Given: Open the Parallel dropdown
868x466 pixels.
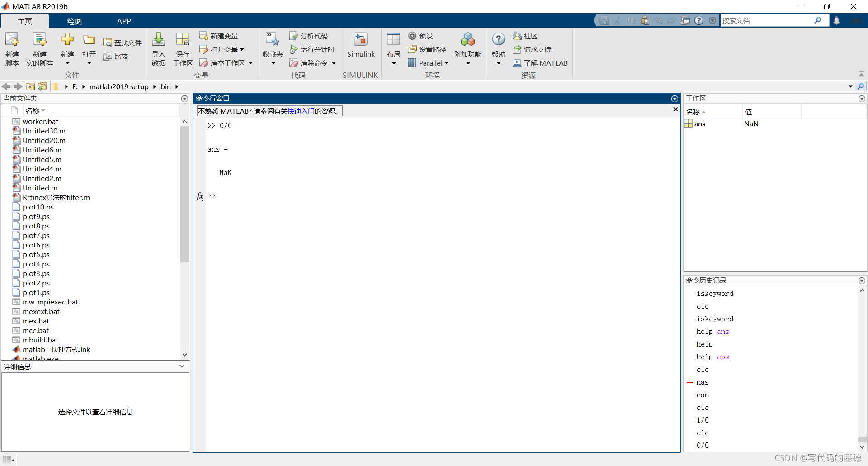Looking at the screenshot, I should (446, 63).
